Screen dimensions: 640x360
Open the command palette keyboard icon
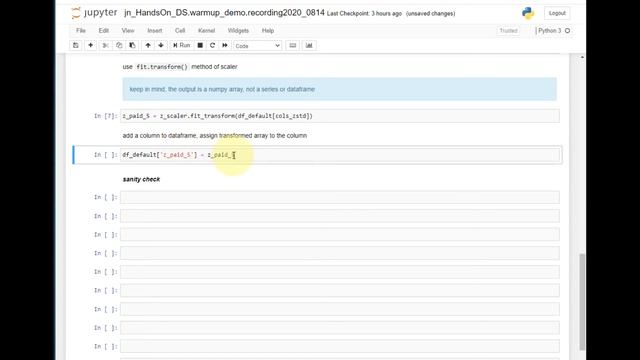(x=293, y=45)
